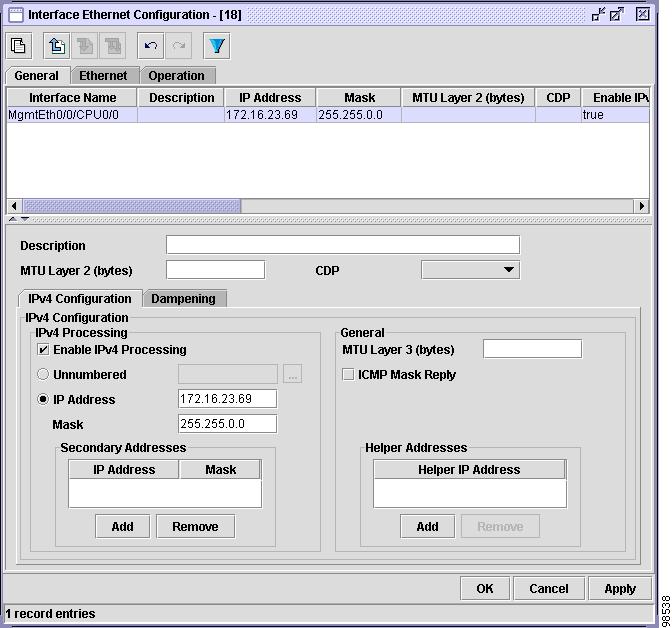Click the third greyed-out document toolbar icon

(x=84, y=46)
